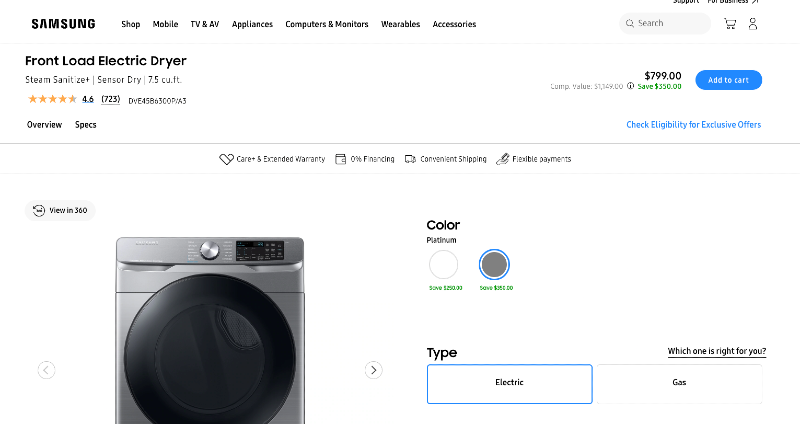
Task: Click the 0% Financing icon
Action: 341,159
